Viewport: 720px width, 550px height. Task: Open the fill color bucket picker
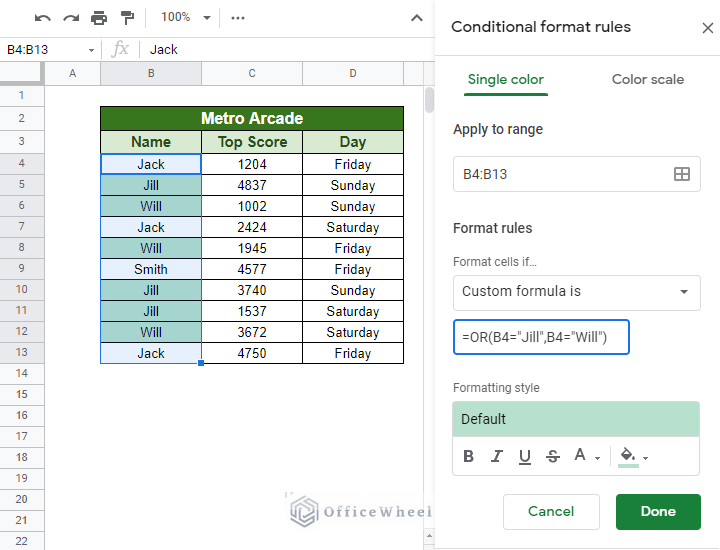tap(633, 457)
